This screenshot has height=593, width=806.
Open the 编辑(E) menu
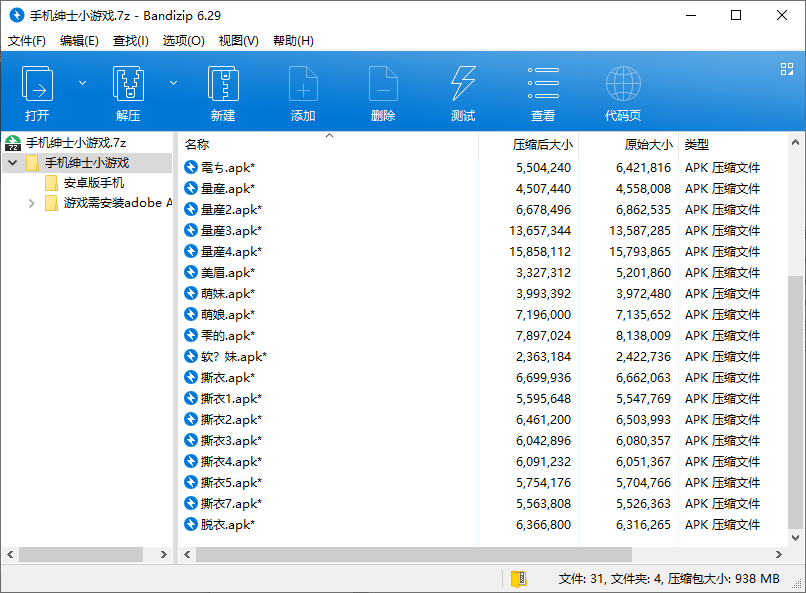click(x=79, y=41)
